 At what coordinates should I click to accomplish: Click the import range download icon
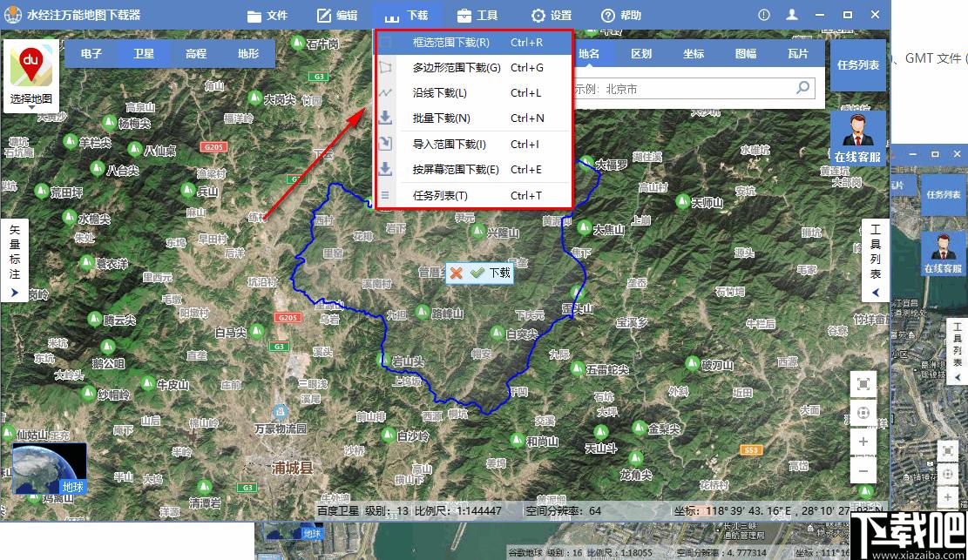tap(385, 144)
